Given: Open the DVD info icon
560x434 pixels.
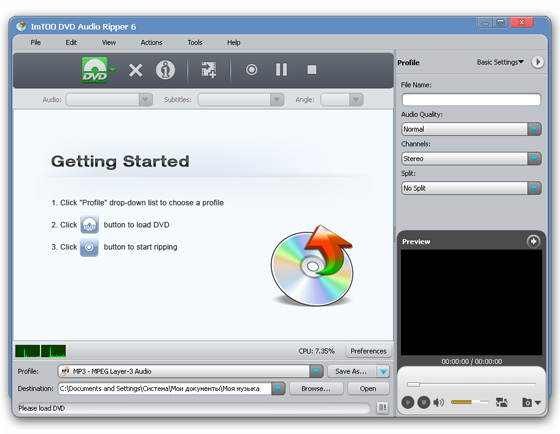Looking at the screenshot, I should click(x=165, y=70).
